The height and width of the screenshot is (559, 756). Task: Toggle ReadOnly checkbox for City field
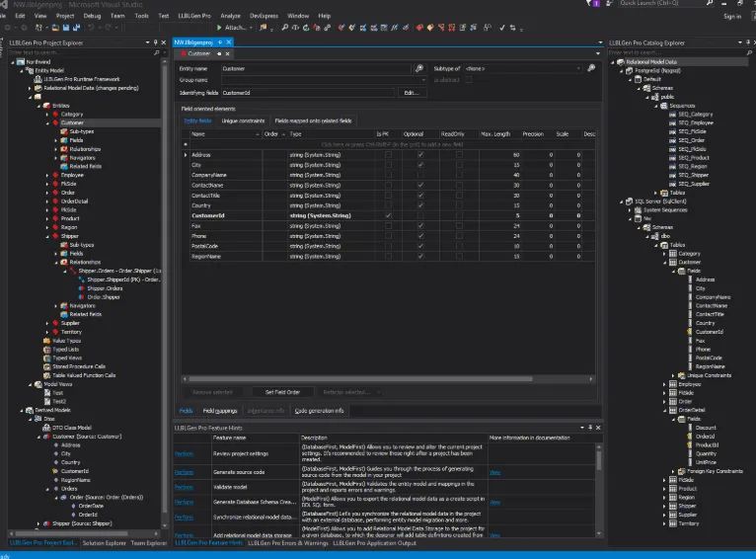pos(459,165)
